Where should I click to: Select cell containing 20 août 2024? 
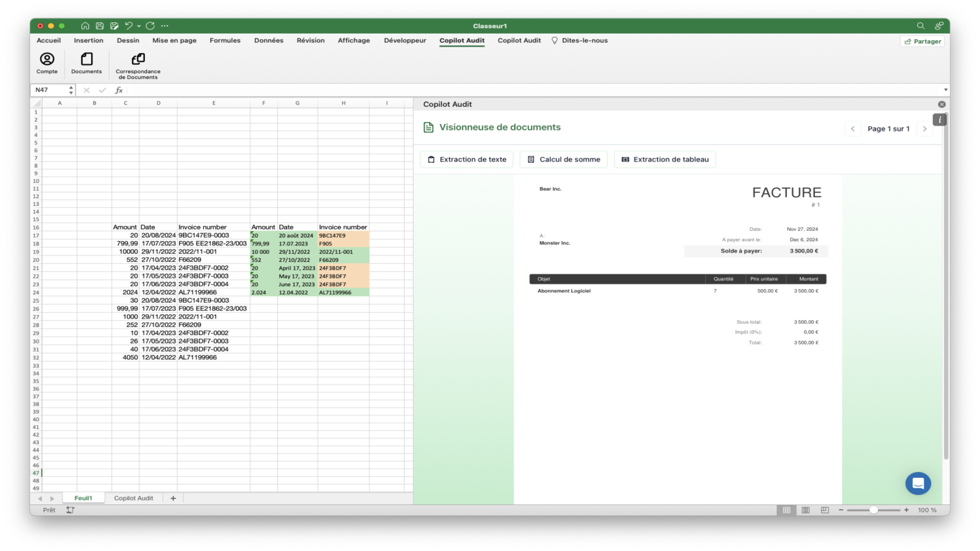pyautogui.click(x=298, y=235)
